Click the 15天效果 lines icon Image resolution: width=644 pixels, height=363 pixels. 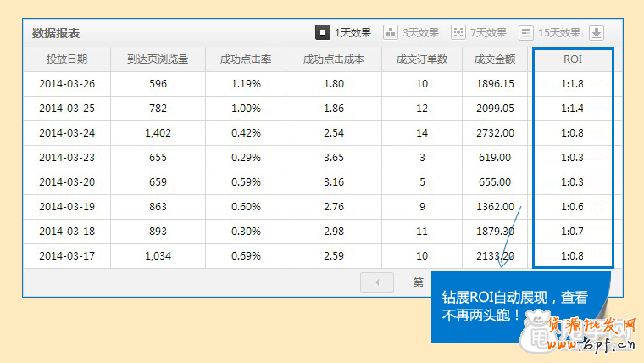tap(526, 33)
